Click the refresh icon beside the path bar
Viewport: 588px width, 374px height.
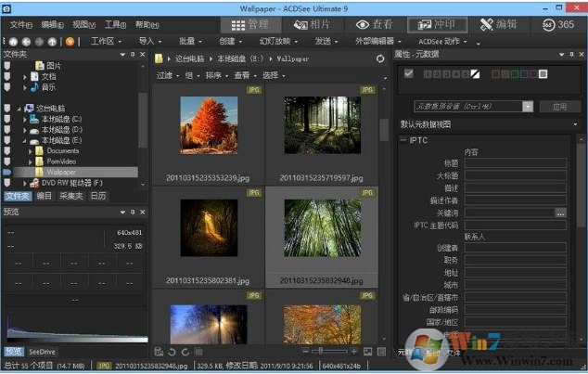click(x=380, y=58)
